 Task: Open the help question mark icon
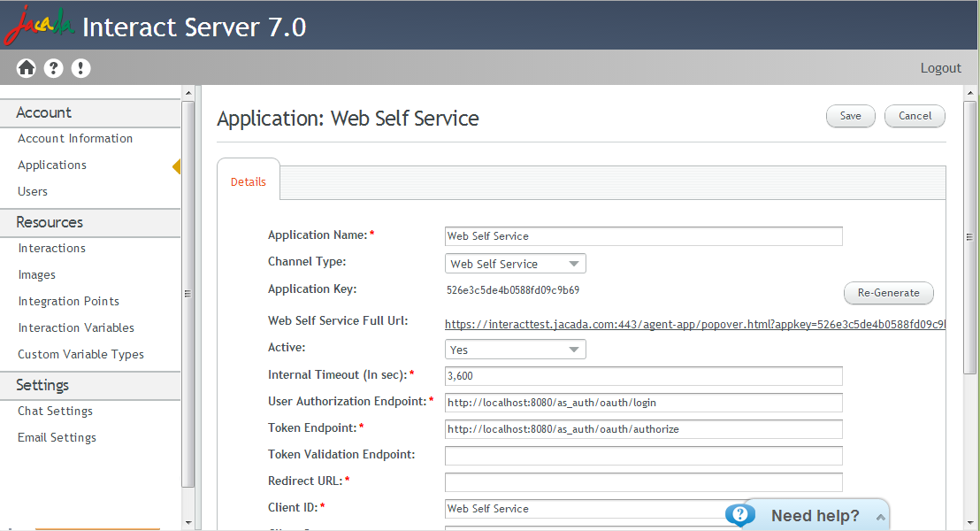click(54, 67)
